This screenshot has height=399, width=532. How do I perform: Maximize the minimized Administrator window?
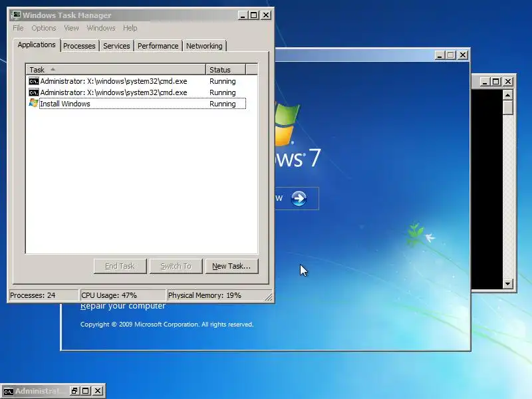(x=86, y=391)
